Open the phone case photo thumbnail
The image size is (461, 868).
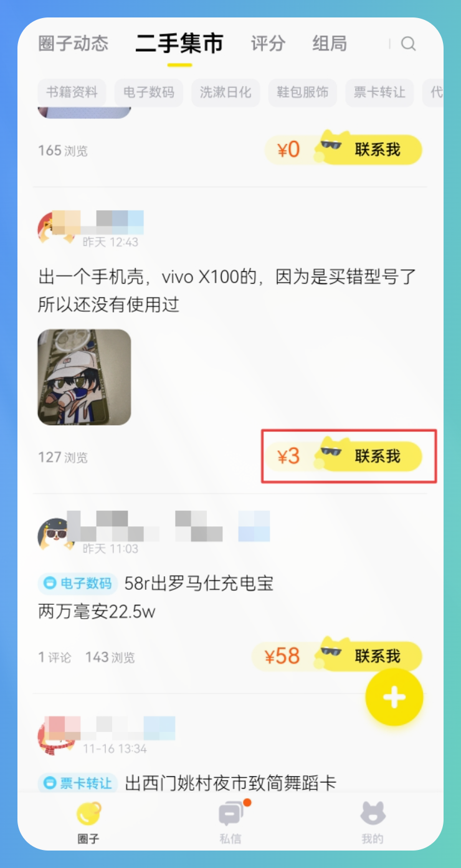[84, 377]
